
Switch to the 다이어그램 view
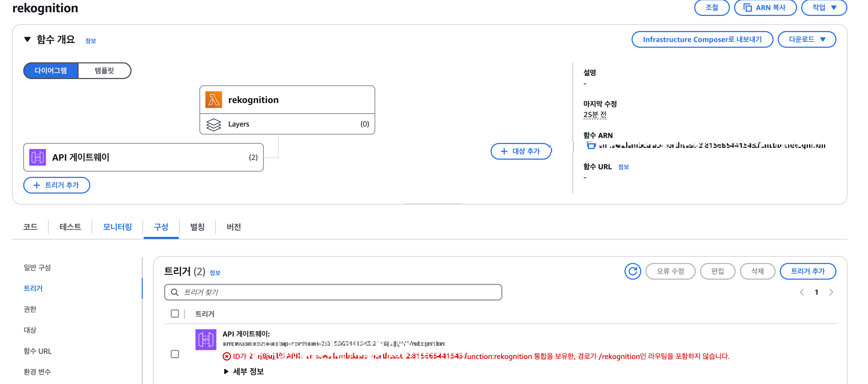click(51, 70)
